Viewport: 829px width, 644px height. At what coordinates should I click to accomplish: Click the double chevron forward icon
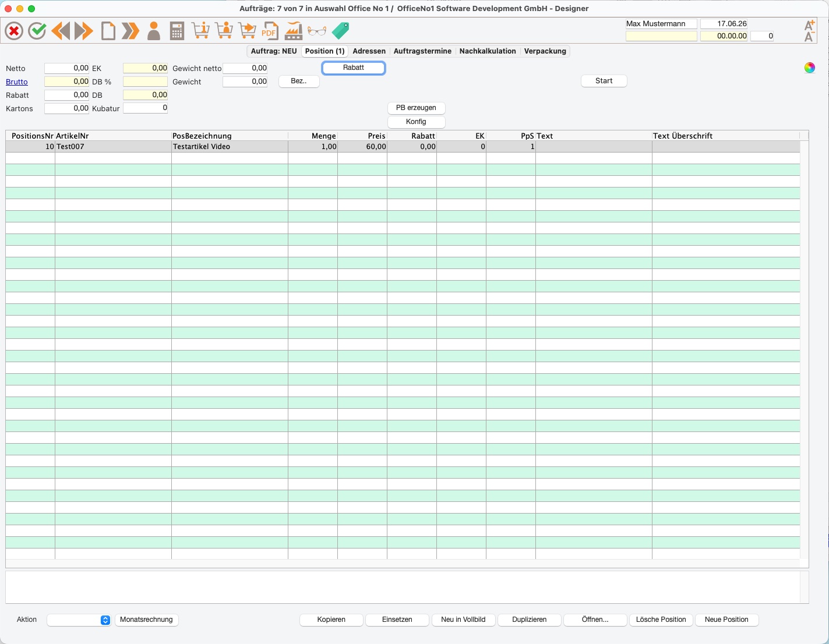click(130, 31)
